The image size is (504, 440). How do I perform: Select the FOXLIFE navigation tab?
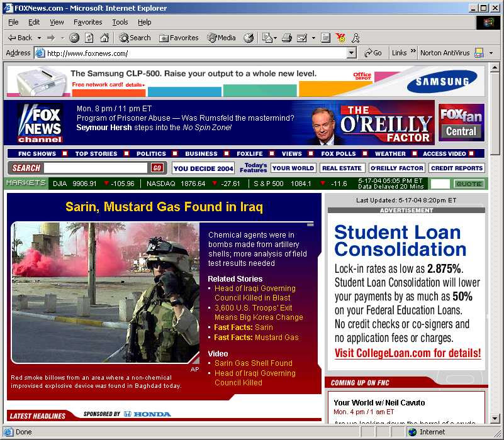(x=250, y=154)
